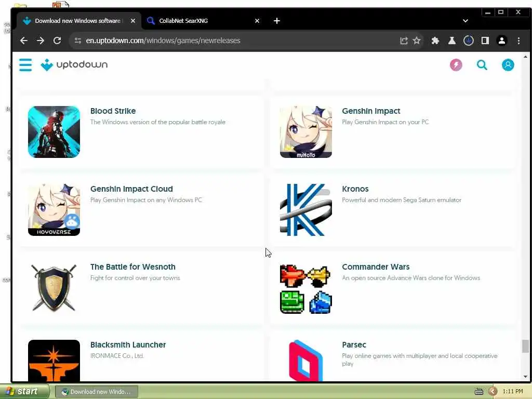Reload the current page

point(57,41)
